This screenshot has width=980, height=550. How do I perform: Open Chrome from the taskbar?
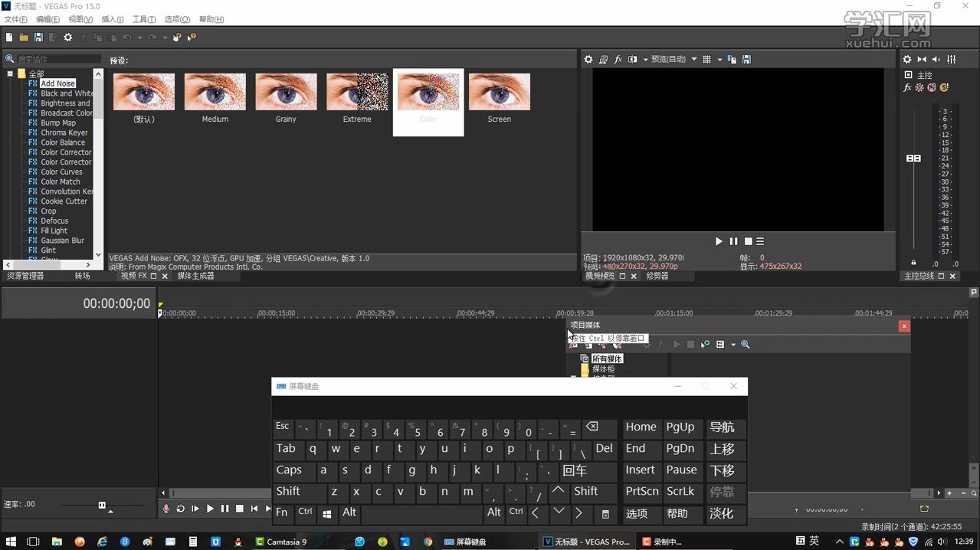coord(428,542)
